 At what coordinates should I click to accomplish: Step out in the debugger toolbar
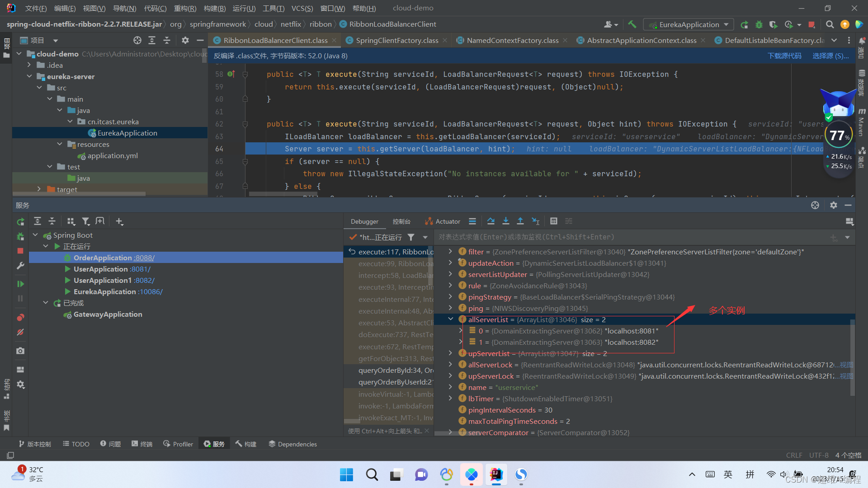tap(520, 221)
